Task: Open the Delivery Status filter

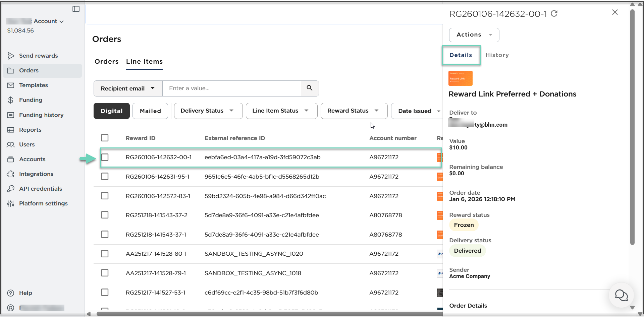Action: click(208, 111)
